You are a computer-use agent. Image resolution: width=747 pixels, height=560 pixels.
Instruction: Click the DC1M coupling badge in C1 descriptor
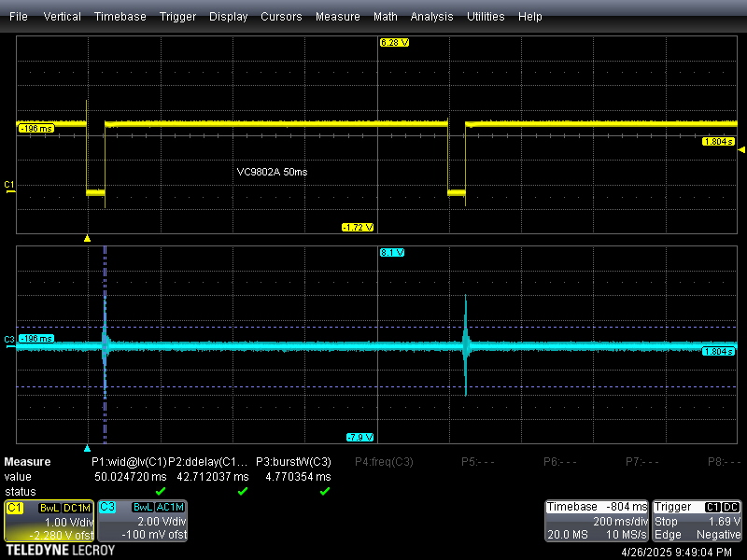[x=77, y=508]
